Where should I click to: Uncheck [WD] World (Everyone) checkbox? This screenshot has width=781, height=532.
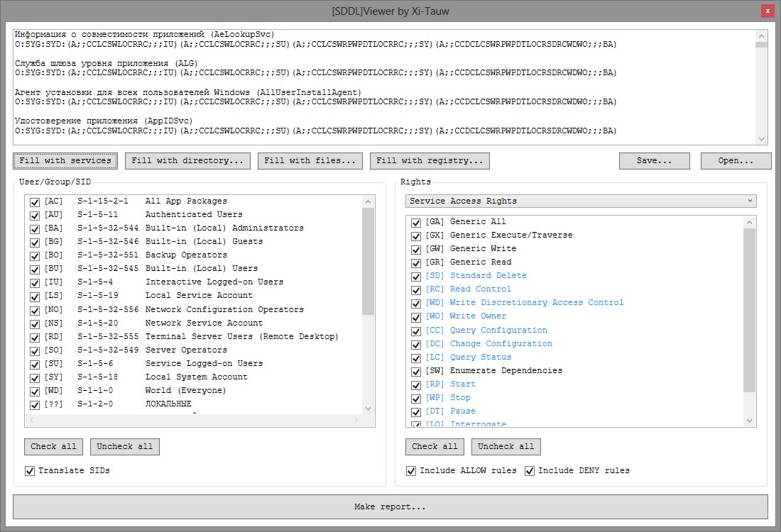34,391
